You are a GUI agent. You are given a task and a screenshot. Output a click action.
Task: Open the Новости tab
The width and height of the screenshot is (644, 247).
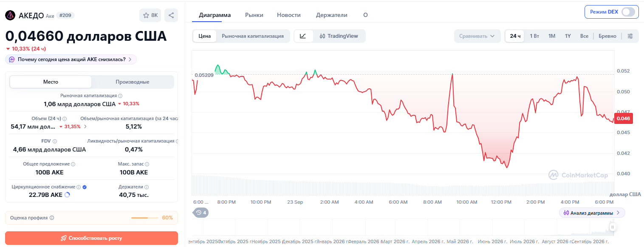point(289,15)
